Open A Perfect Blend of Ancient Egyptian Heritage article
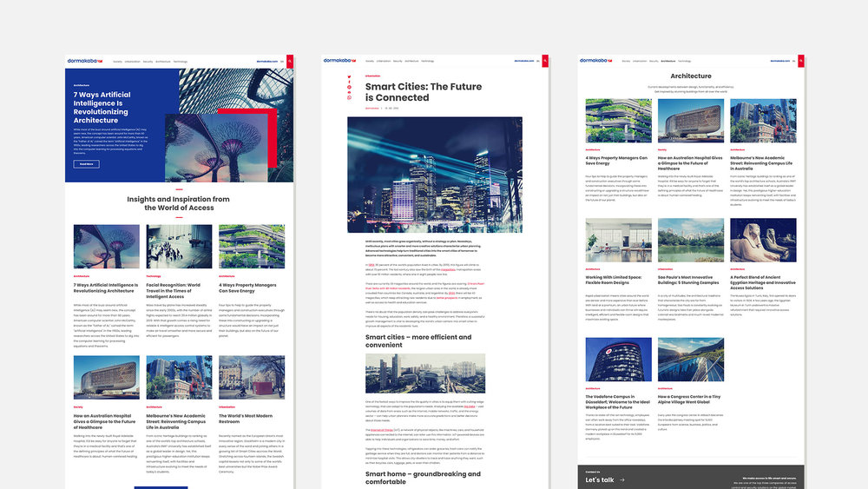 (x=763, y=282)
